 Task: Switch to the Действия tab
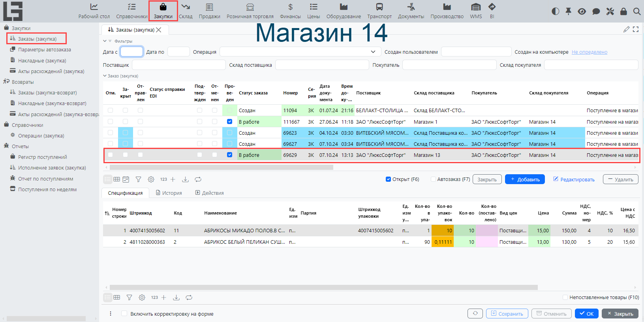point(209,193)
